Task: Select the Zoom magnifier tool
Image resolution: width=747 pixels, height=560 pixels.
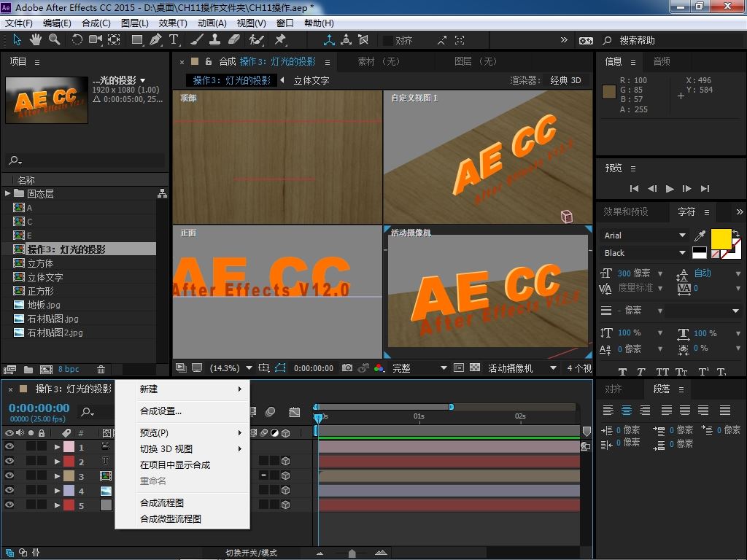Action: pyautogui.click(x=54, y=39)
